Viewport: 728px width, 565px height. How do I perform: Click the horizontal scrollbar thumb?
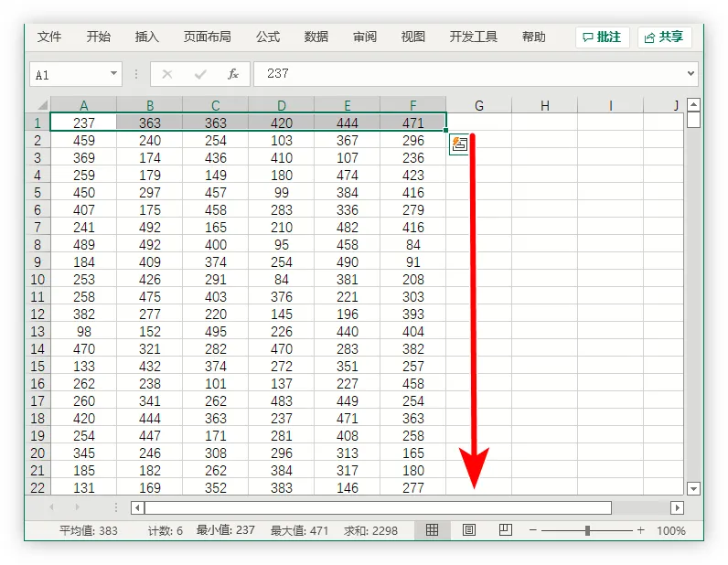point(378,508)
